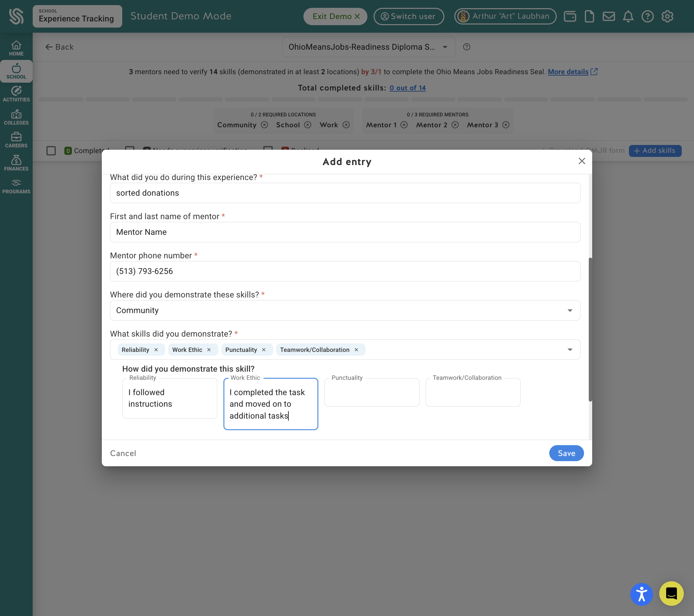The height and width of the screenshot is (616, 694).
Task: Expand the Community location dropdown
Action: [x=345, y=310]
